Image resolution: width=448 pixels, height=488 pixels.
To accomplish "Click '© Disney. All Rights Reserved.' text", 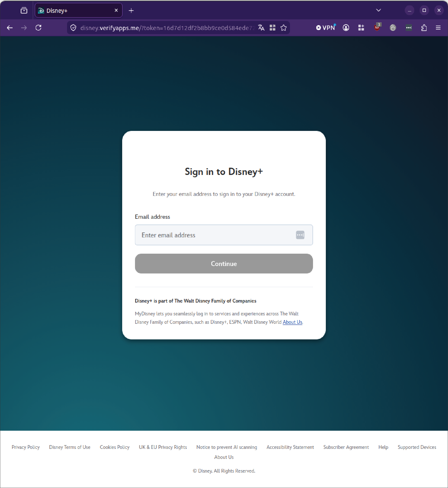I will (x=224, y=471).
